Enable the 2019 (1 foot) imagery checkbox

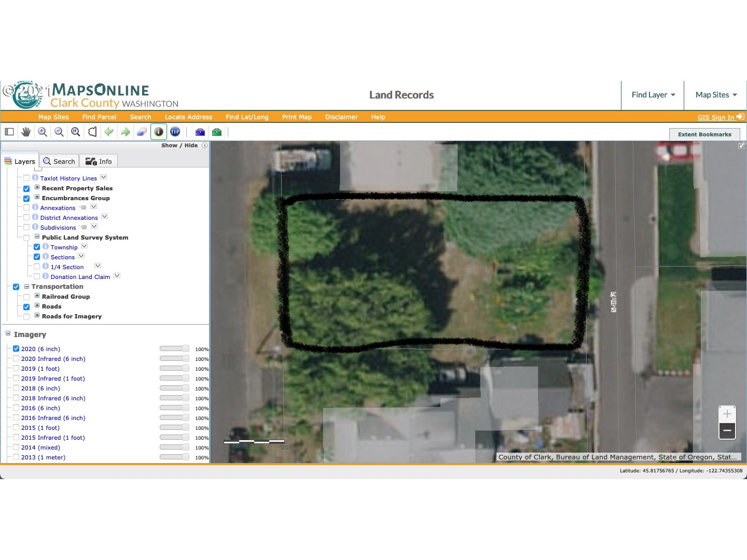[16, 369]
